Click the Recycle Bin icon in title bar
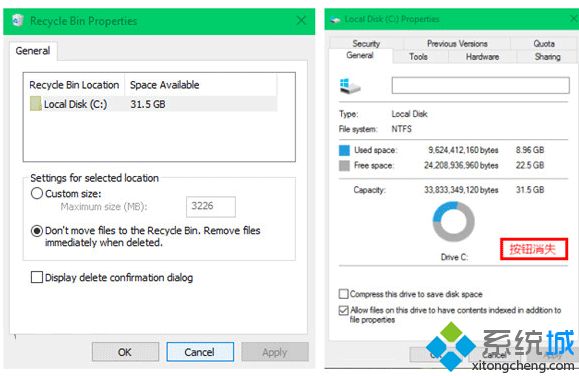The width and height of the screenshot is (579, 376). pos(17,20)
